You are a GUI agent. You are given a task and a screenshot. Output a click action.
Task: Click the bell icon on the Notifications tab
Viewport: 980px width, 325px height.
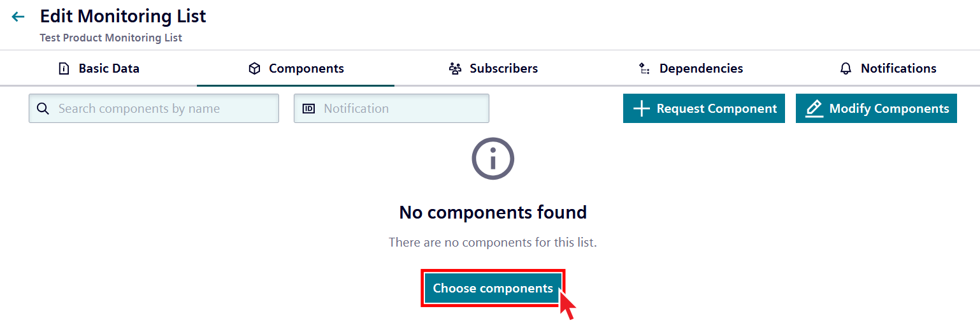pos(846,69)
